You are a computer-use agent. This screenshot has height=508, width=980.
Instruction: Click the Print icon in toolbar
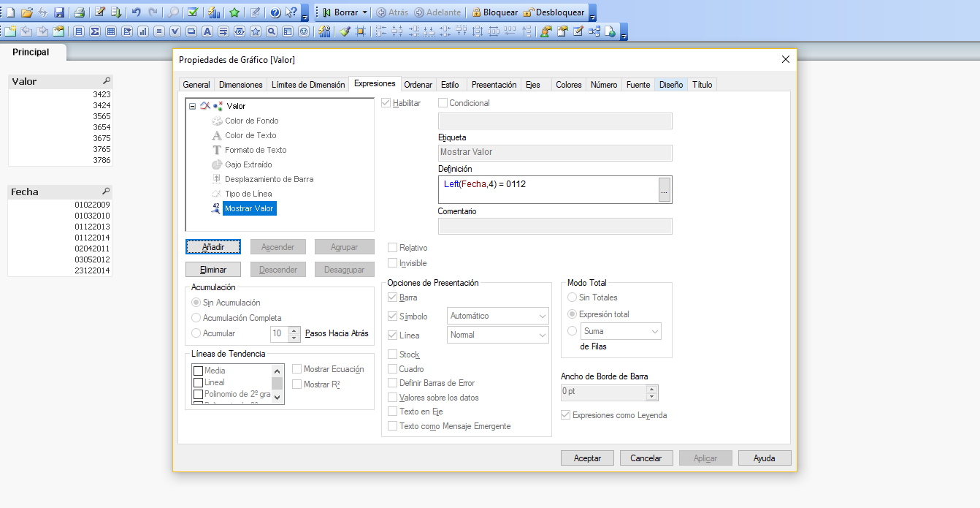click(x=79, y=12)
